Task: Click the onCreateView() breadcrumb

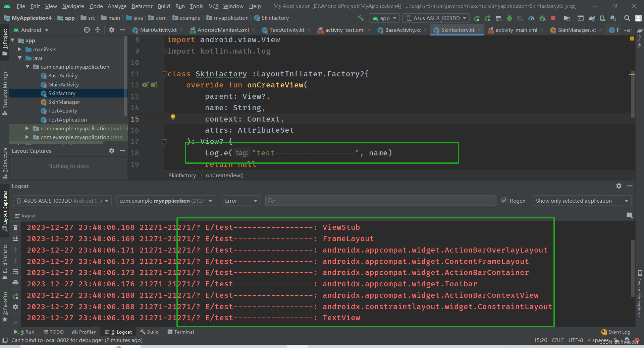Action: click(225, 175)
